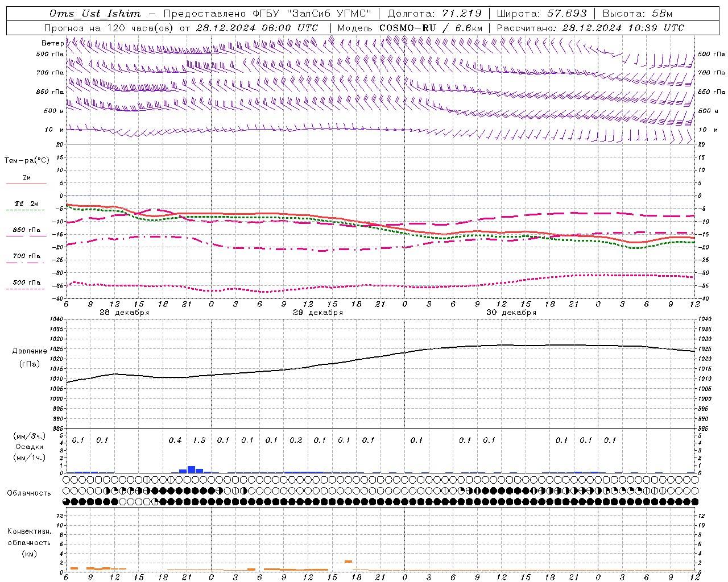Click the Конвективн. convective cloud label

pyautogui.click(x=30, y=531)
